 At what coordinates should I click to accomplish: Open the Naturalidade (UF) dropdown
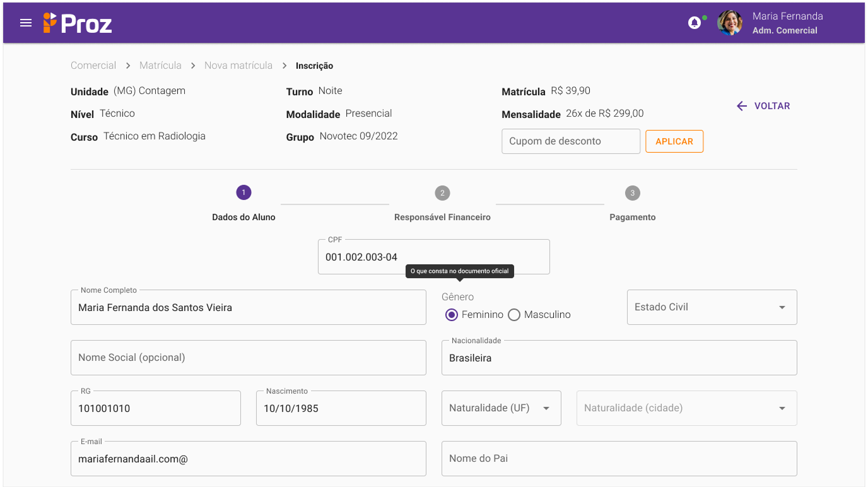point(501,408)
